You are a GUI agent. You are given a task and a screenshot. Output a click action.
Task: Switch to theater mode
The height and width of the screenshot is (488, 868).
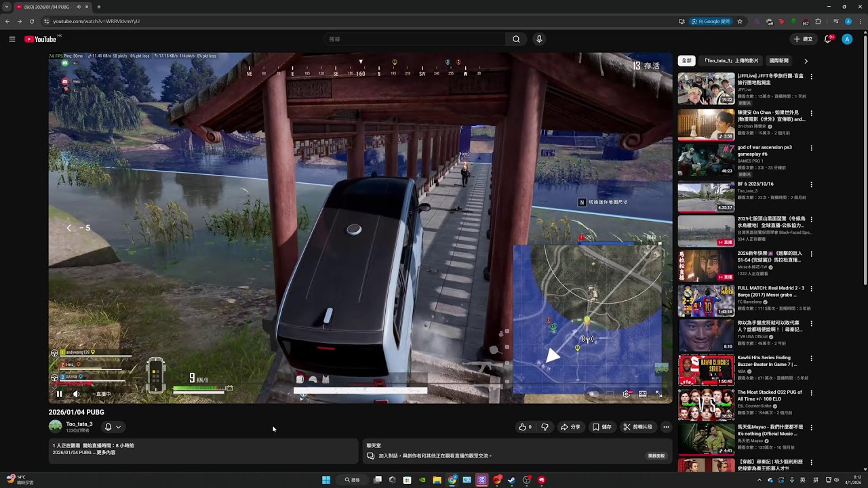642,394
